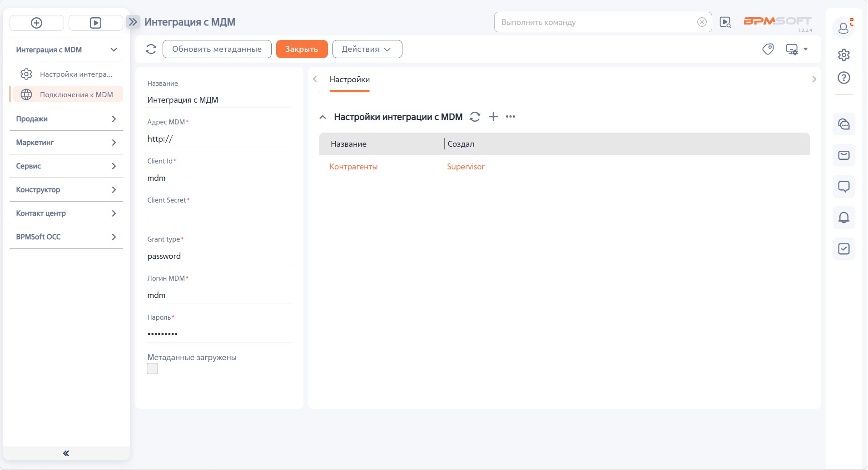Open the feed message bubble icon
The height and width of the screenshot is (470, 868).
(844, 187)
